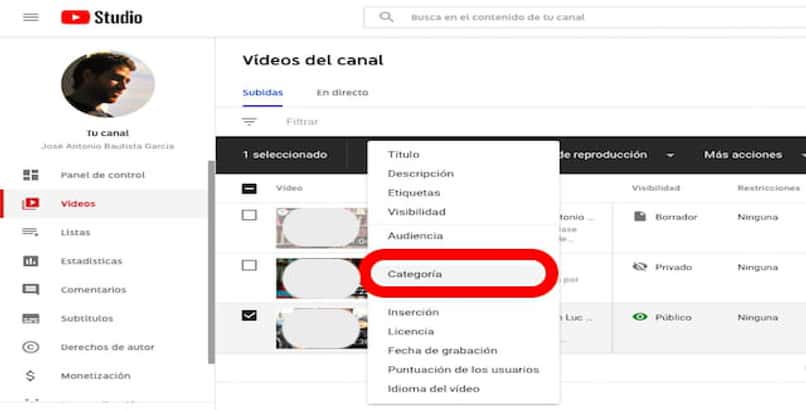Click the Vídeos sidebar icon
The image size is (806, 410).
click(x=31, y=203)
